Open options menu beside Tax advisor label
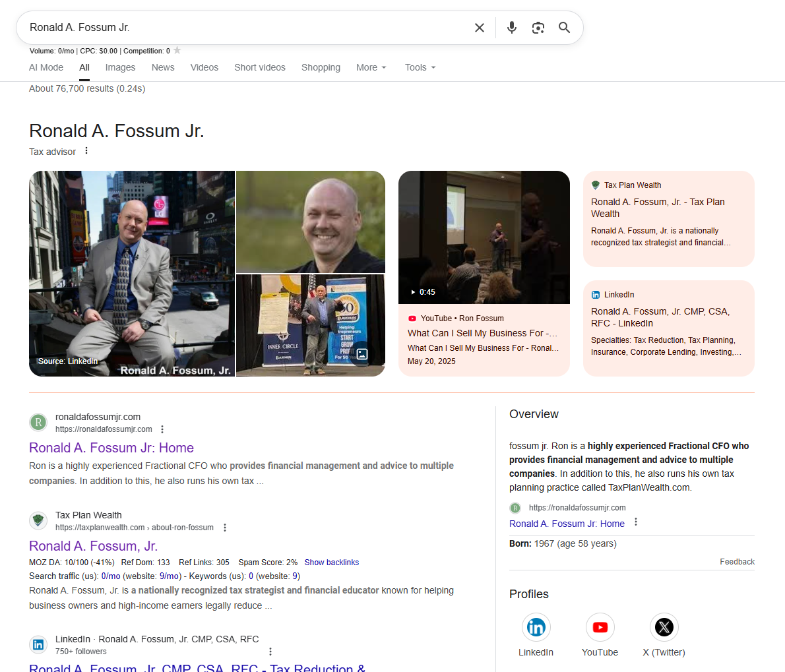The image size is (785, 672). (x=86, y=150)
